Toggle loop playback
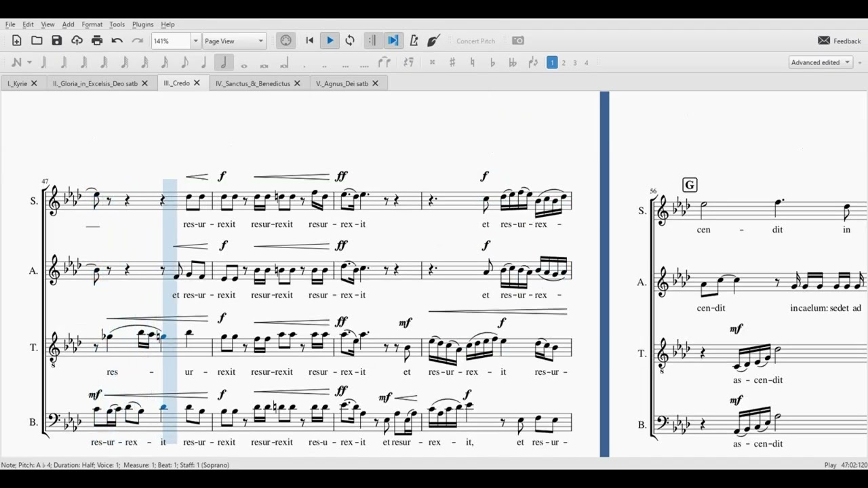The width and height of the screenshot is (868, 488). point(350,41)
